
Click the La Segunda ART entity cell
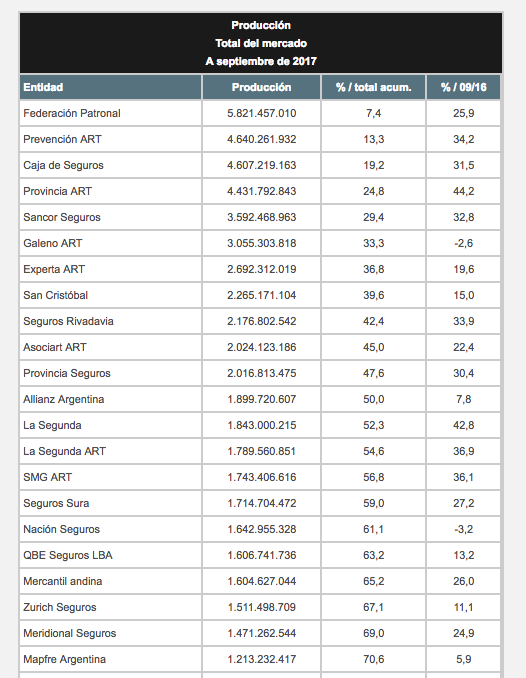tap(110, 451)
